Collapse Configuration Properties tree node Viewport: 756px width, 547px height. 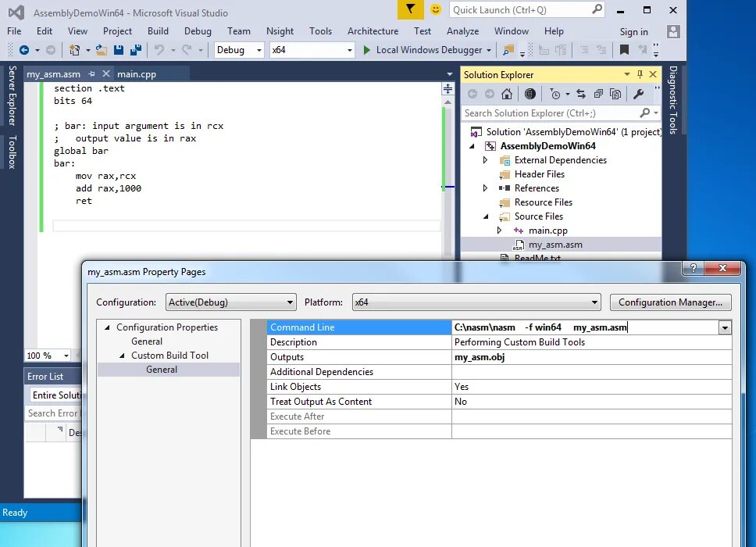pyautogui.click(x=107, y=327)
